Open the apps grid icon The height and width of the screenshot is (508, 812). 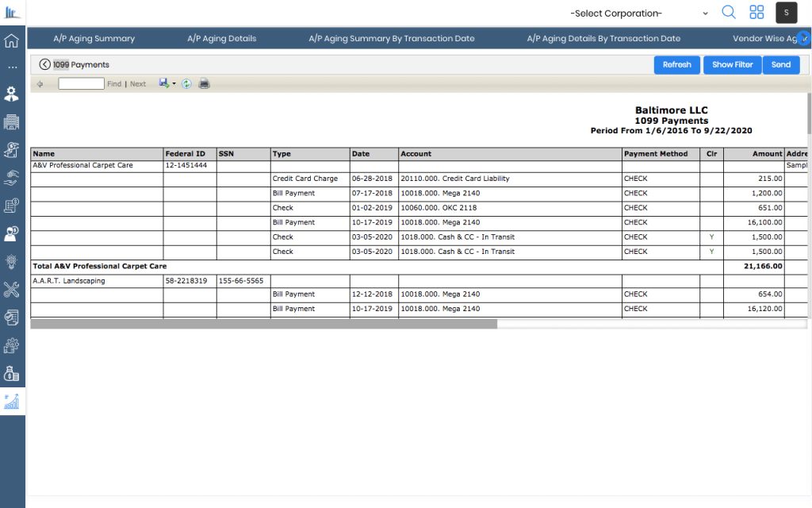point(756,12)
